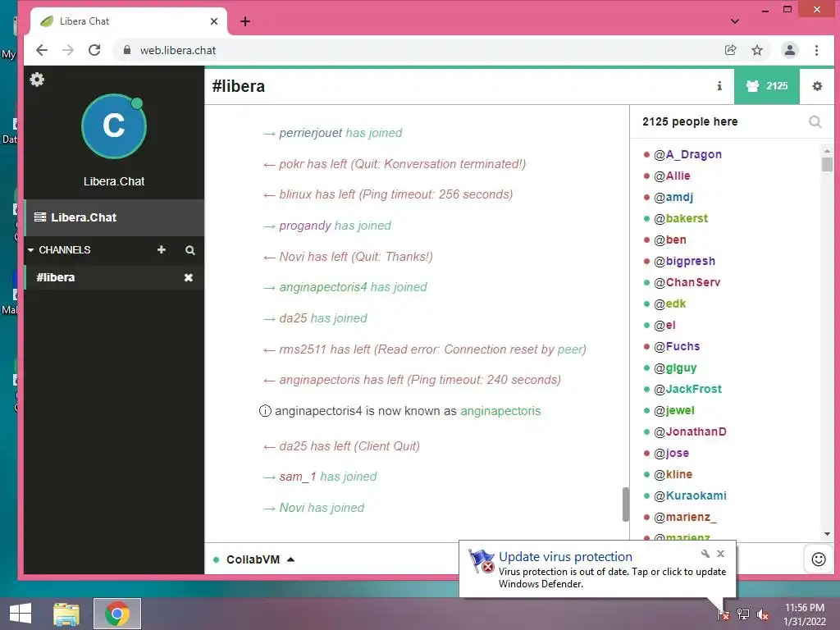Open the Kiwi IRC settings gear in sidebar
The height and width of the screenshot is (630, 840).
click(37, 80)
